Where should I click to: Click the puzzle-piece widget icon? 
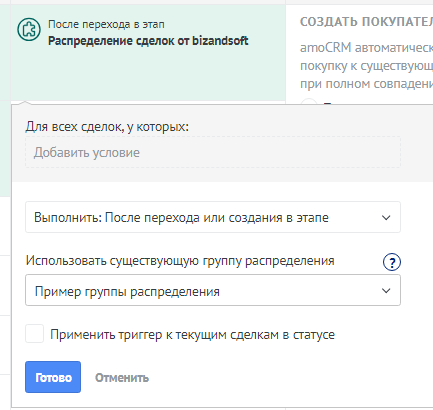29,30
